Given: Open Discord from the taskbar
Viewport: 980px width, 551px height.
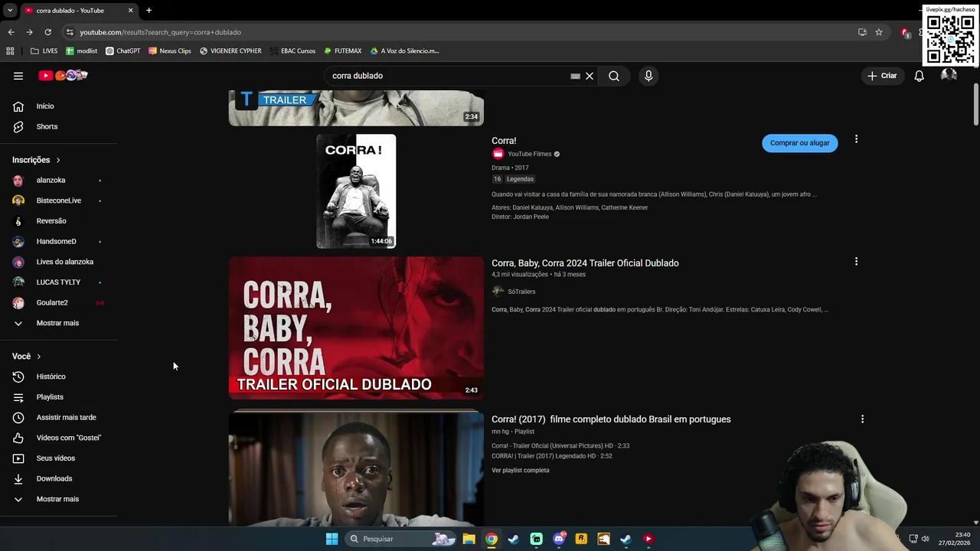Looking at the screenshot, I should [x=559, y=539].
